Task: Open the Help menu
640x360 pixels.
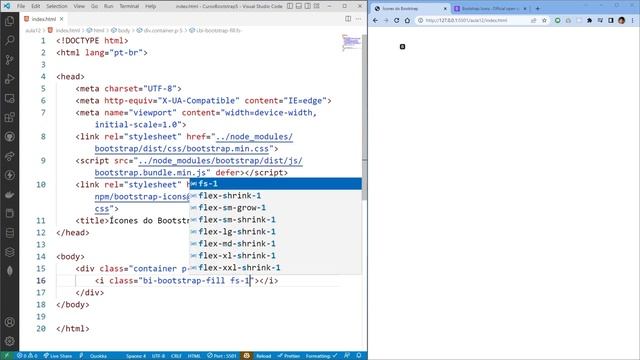Action: click(x=151, y=6)
